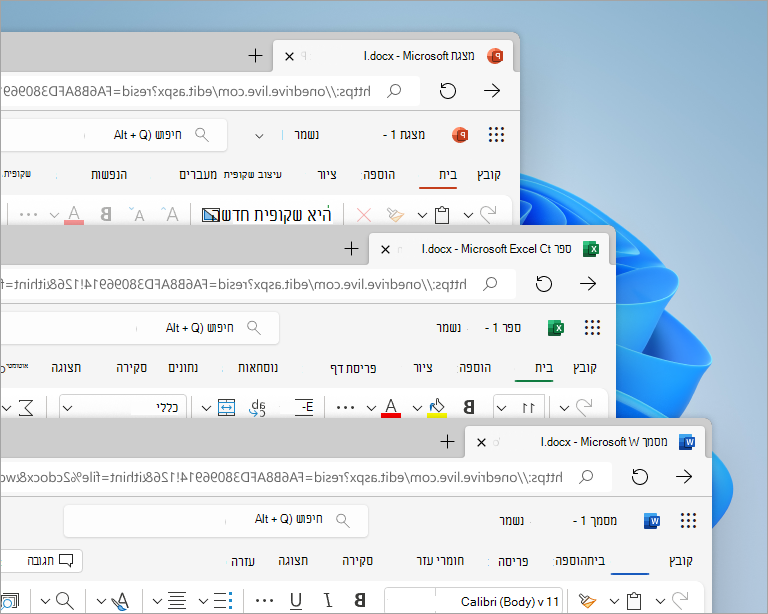Switch to מעברים tab in PowerPoint
This screenshot has height=614, width=768.
tap(198, 175)
